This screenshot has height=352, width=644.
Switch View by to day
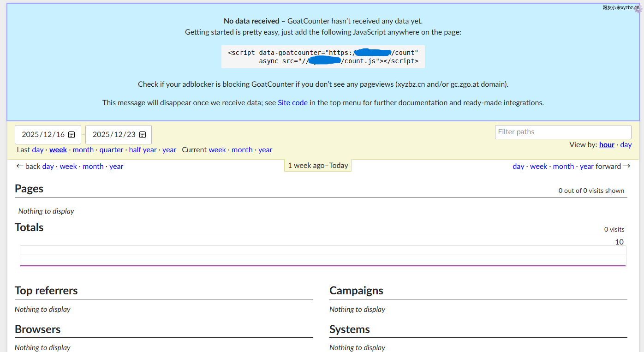coord(626,145)
